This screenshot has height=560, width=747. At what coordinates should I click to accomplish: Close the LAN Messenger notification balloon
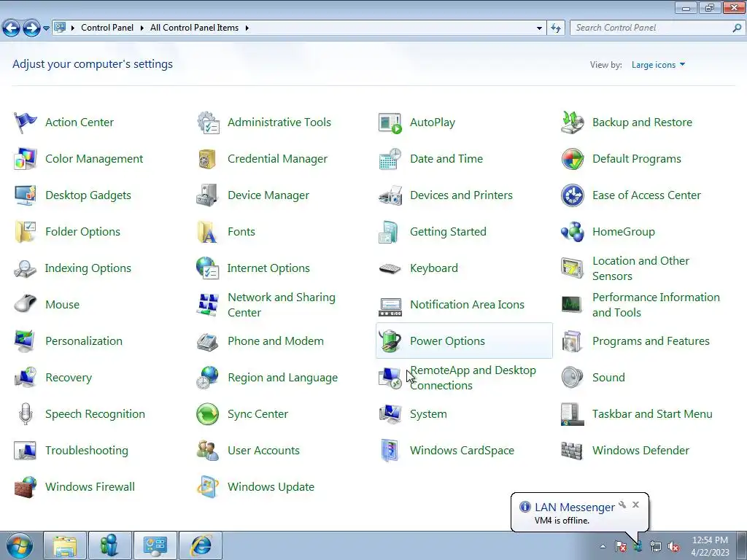point(635,505)
